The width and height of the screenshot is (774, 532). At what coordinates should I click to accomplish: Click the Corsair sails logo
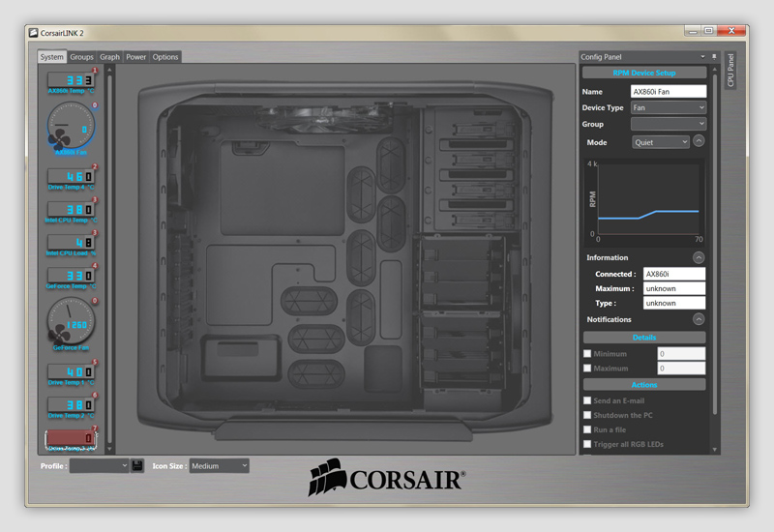(327, 477)
